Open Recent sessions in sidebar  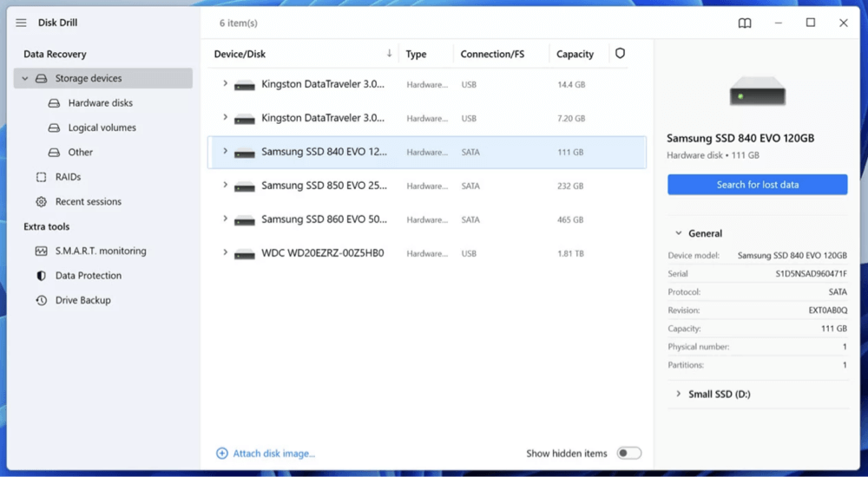pos(88,202)
